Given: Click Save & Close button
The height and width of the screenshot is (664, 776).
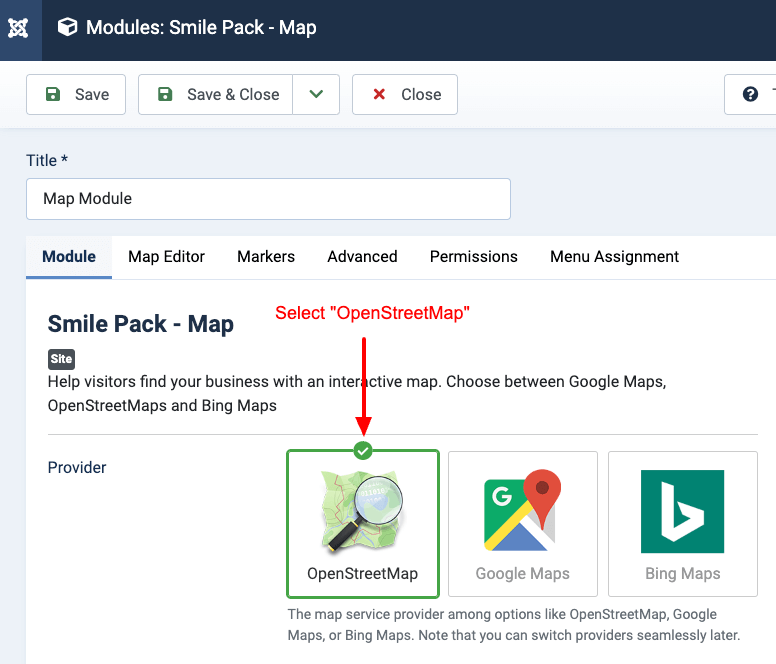Looking at the screenshot, I should tap(215, 95).
